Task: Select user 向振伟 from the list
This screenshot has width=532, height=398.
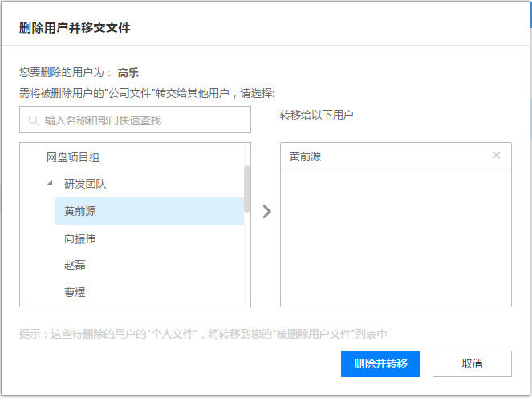Action: click(x=80, y=238)
